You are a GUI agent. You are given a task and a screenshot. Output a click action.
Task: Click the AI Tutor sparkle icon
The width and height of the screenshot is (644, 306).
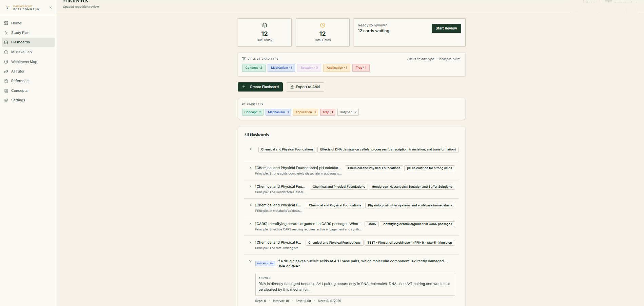pos(6,72)
